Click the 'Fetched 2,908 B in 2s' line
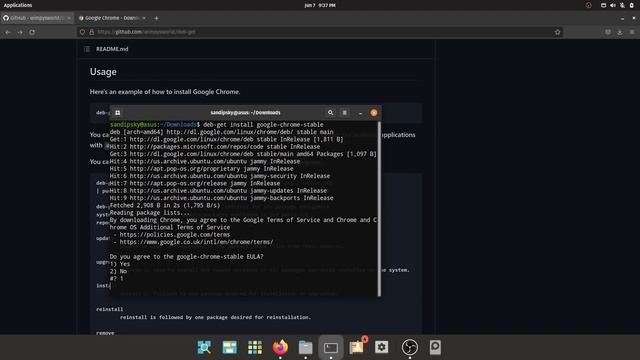Screen dimensions: 640x360 point(165,205)
